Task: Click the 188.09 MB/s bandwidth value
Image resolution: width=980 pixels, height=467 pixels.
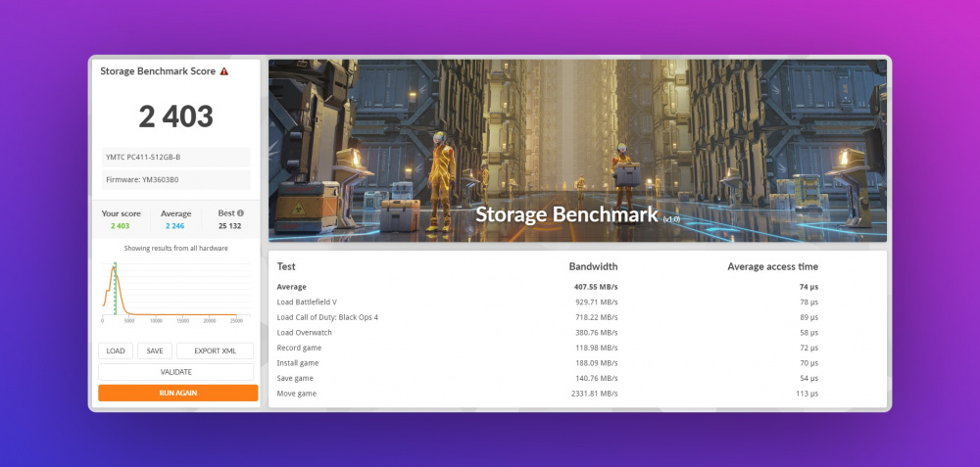Action: [x=596, y=363]
